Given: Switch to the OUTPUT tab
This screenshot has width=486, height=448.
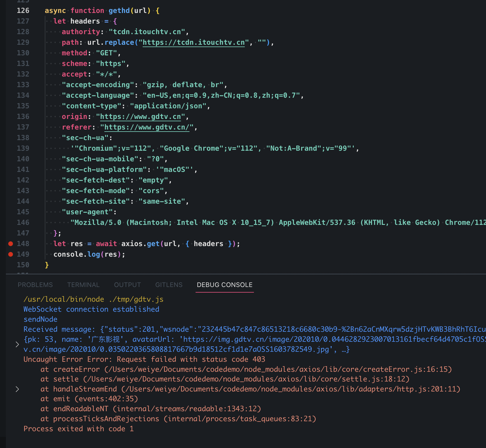Looking at the screenshot, I should 127,285.
